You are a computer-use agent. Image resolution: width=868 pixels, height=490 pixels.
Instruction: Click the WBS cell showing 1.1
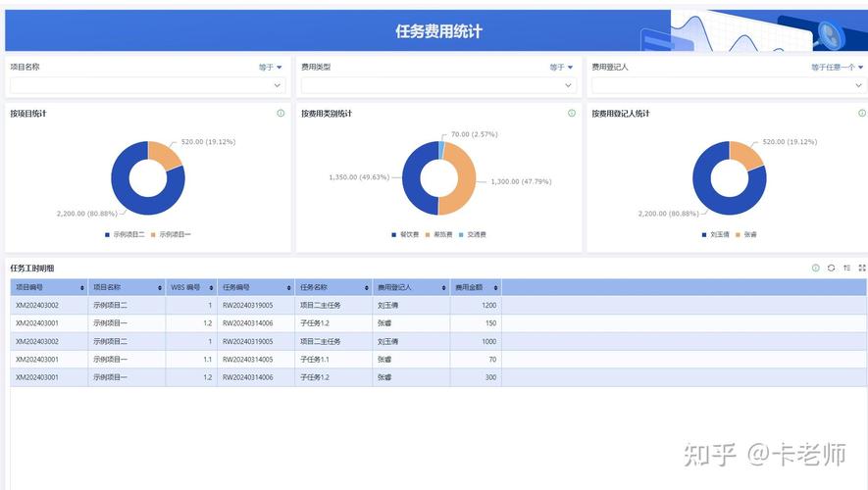(x=191, y=360)
